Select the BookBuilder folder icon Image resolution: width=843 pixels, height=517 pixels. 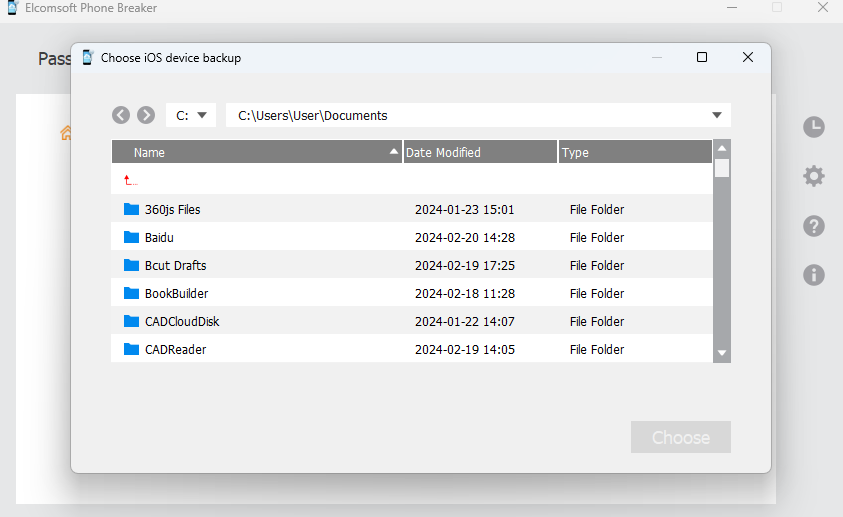(131, 293)
